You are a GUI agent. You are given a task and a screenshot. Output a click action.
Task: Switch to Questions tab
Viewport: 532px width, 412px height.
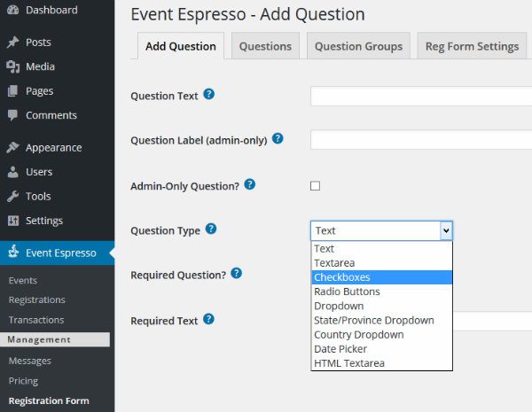(x=265, y=46)
